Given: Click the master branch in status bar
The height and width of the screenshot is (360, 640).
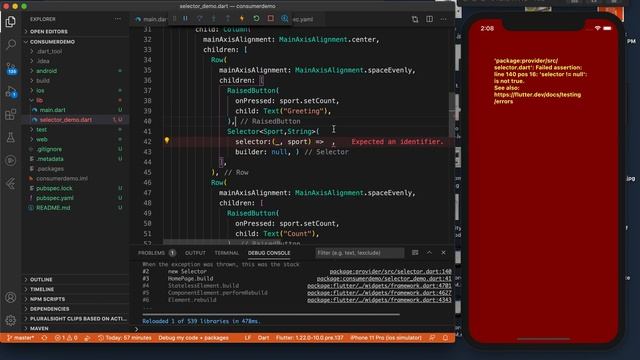Looking at the screenshot, I should point(20,338).
